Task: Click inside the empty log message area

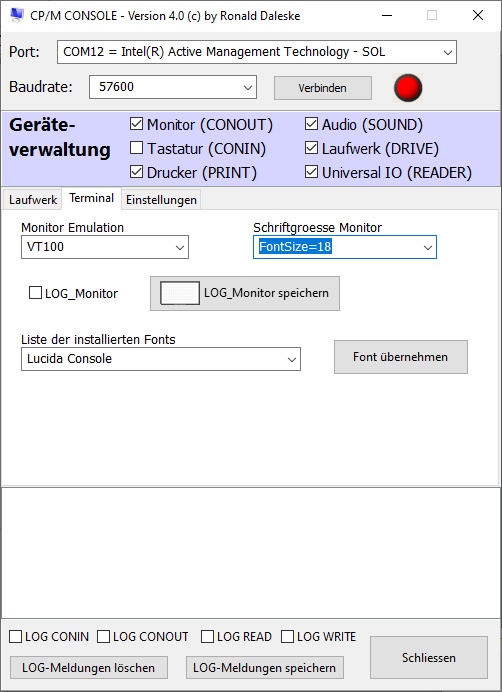Action: (250, 553)
